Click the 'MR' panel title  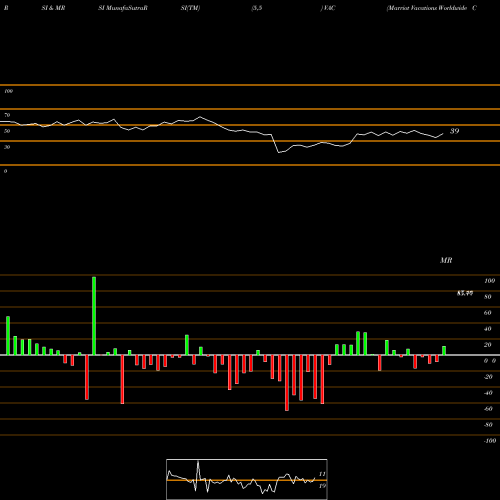pos(446,260)
